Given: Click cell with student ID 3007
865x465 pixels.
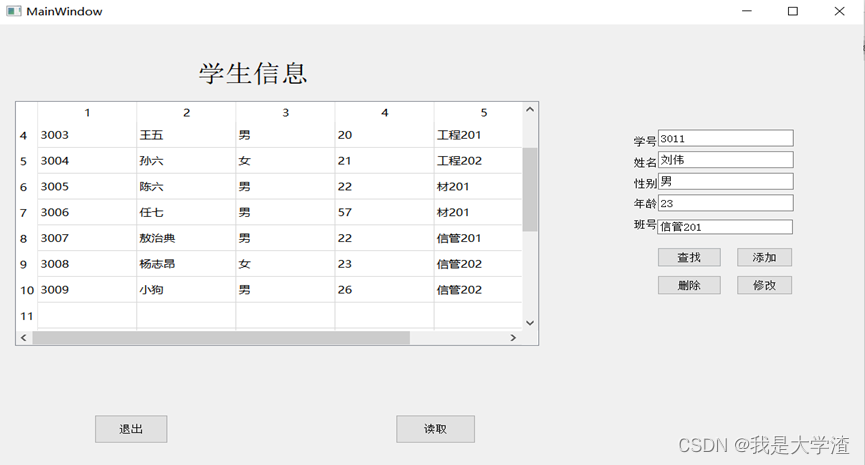Looking at the screenshot, I should pos(87,238).
